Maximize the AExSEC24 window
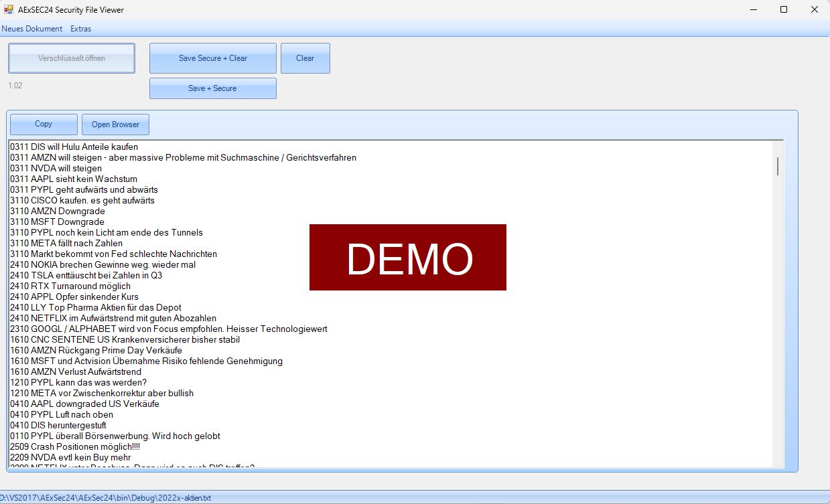This screenshot has width=830, height=504. point(783,10)
